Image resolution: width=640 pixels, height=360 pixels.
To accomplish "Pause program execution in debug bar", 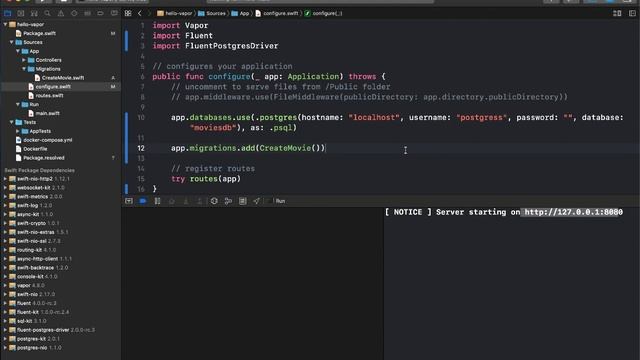I will pyautogui.click(x=158, y=201).
